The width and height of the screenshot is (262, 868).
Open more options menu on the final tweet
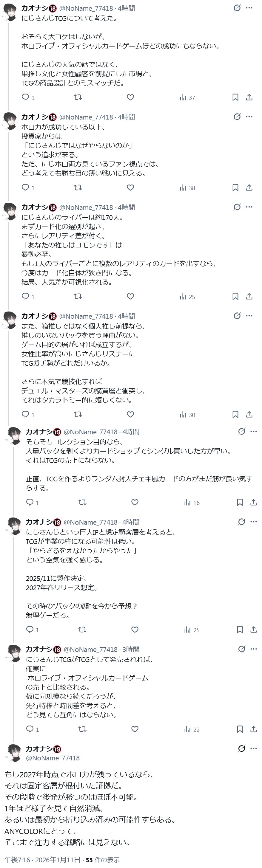(x=254, y=749)
